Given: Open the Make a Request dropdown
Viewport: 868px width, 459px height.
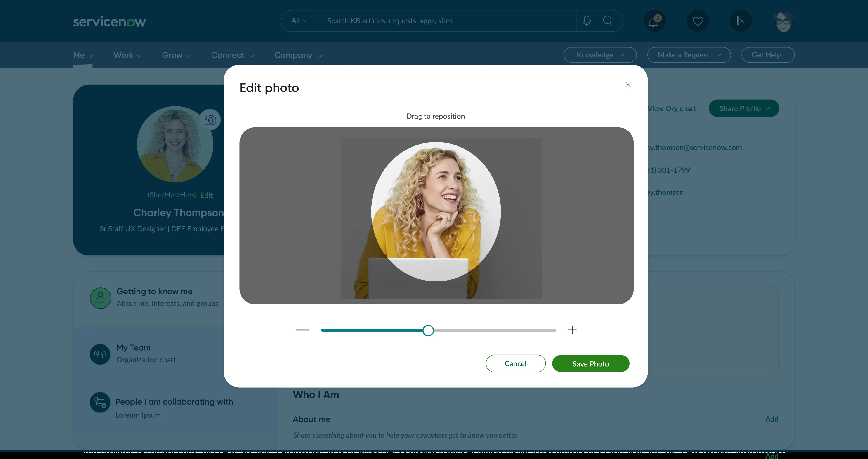Looking at the screenshot, I should coord(689,55).
